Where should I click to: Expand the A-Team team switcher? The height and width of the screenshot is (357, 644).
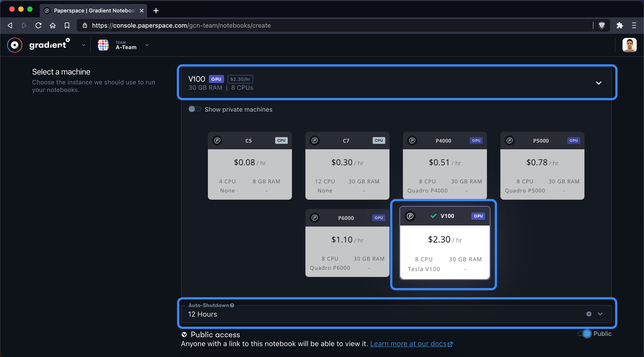147,45
